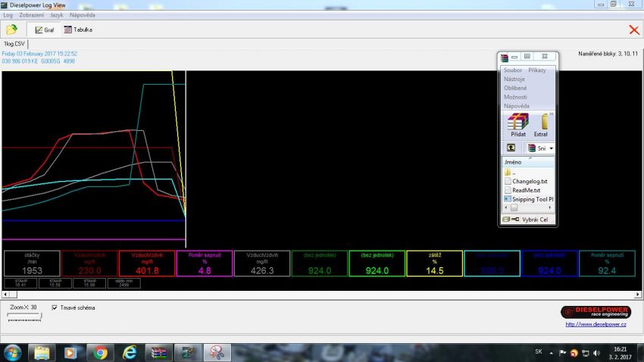This screenshot has height=362, width=644.
Task: Click the network icon in system tray
Action: point(585,353)
